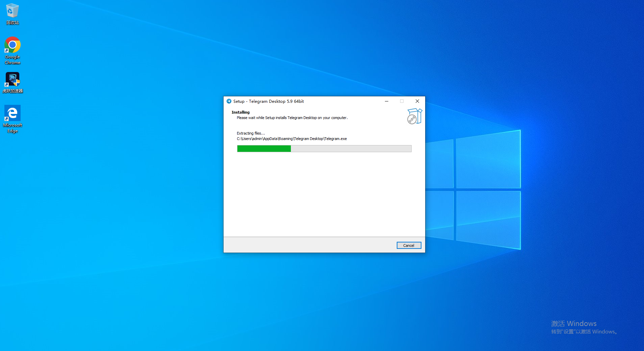Minimize the Telegram setup window
The image size is (644, 351).
pyautogui.click(x=386, y=101)
